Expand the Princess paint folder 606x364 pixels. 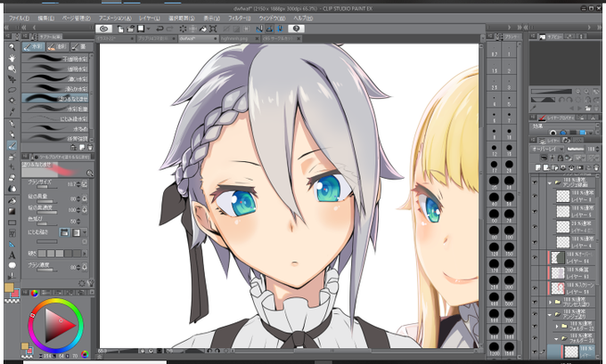click(551, 302)
